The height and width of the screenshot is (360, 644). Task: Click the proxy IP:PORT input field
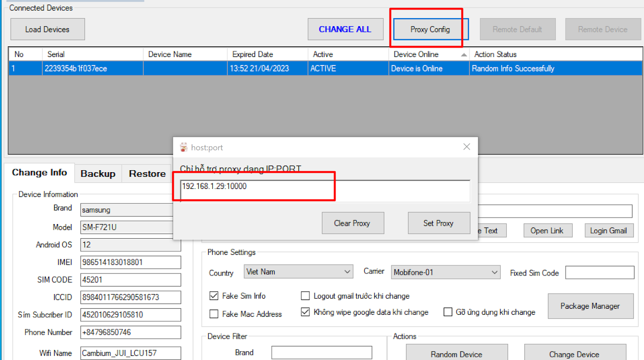(x=325, y=191)
